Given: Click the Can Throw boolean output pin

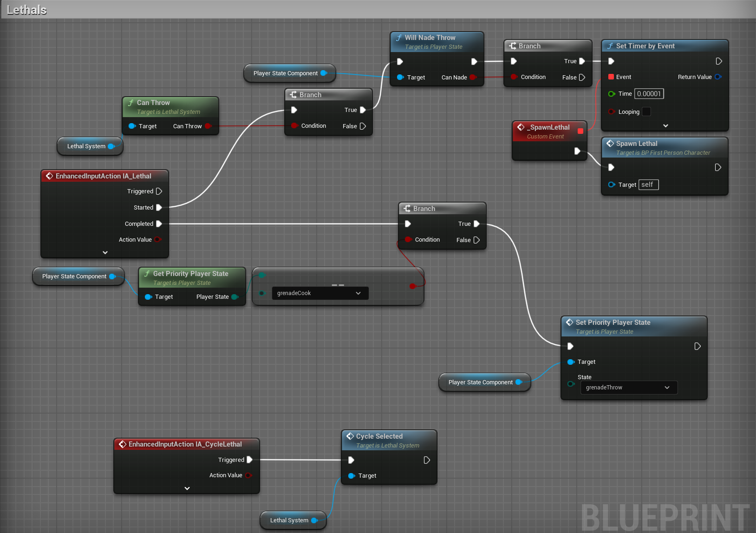Looking at the screenshot, I should pos(208,126).
